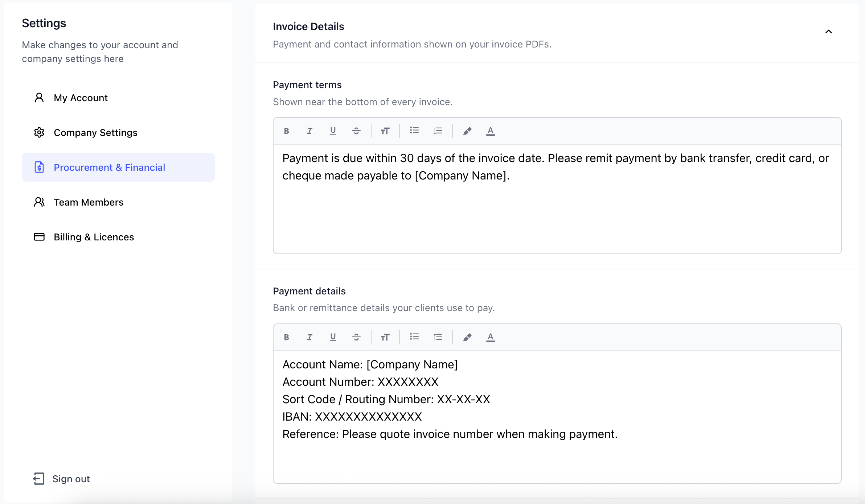Toggle bold in Payment terms editor
865x504 pixels.
click(x=286, y=131)
